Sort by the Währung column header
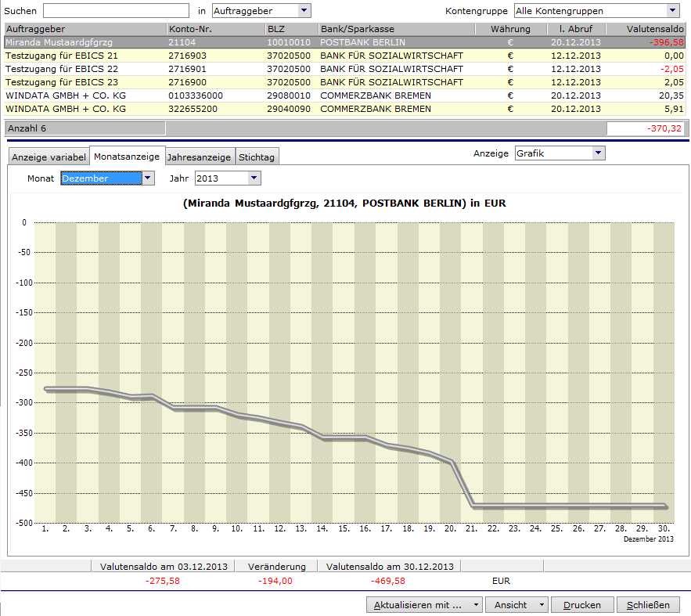 click(511, 29)
